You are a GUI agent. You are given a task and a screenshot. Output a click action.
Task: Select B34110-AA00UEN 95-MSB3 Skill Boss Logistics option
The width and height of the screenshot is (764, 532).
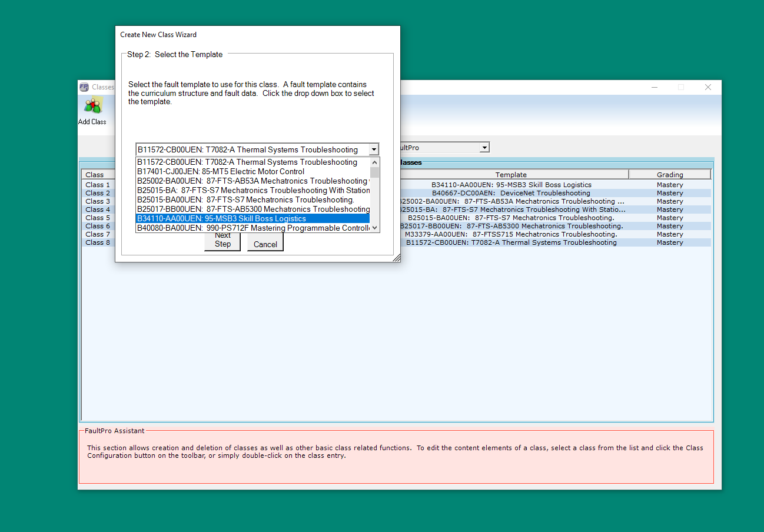(253, 218)
